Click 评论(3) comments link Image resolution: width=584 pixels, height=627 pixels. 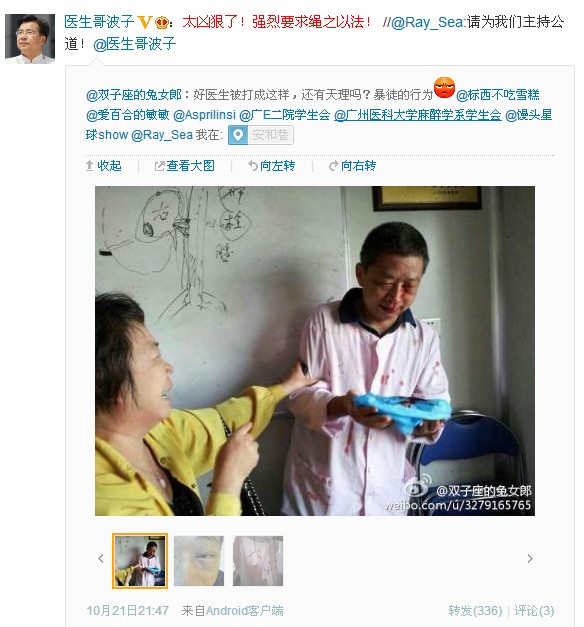click(534, 611)
